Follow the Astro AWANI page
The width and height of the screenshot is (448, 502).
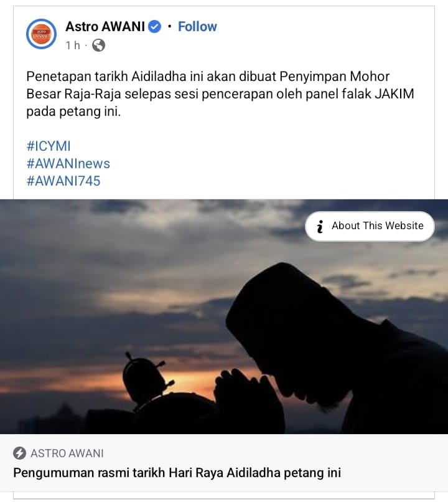(x=197, y=27)
